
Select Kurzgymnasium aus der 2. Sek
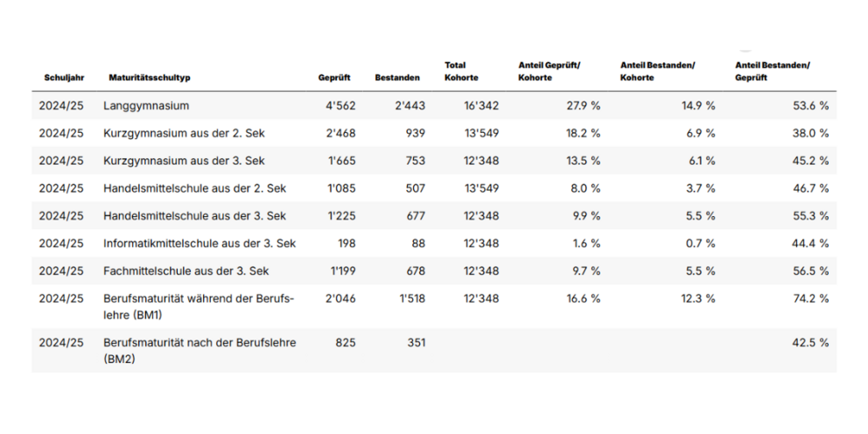(x=184, y=134)
